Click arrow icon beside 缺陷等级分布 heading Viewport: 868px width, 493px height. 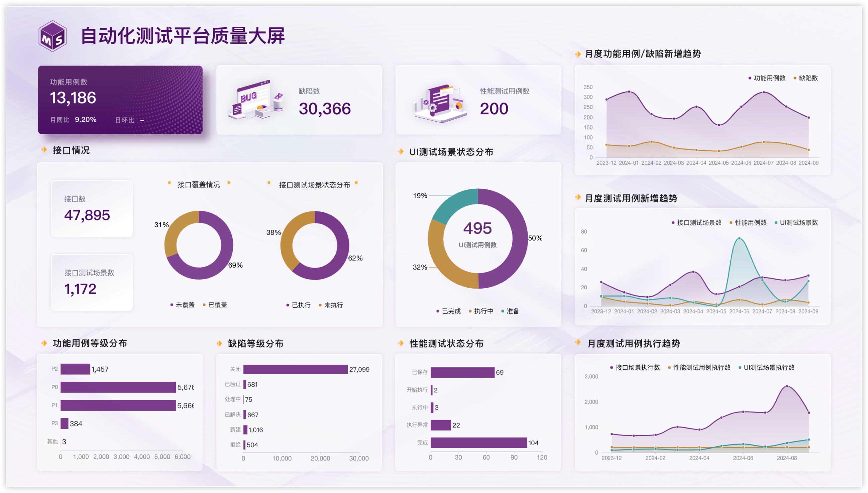[x=219, y=343]
